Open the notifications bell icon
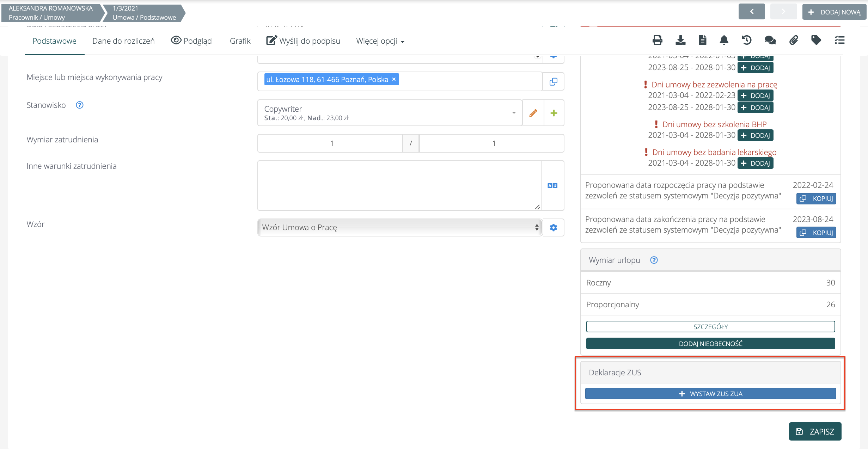The width and height of the screenshot is (868, 449). pyautogui.click(x=724, y=40)
